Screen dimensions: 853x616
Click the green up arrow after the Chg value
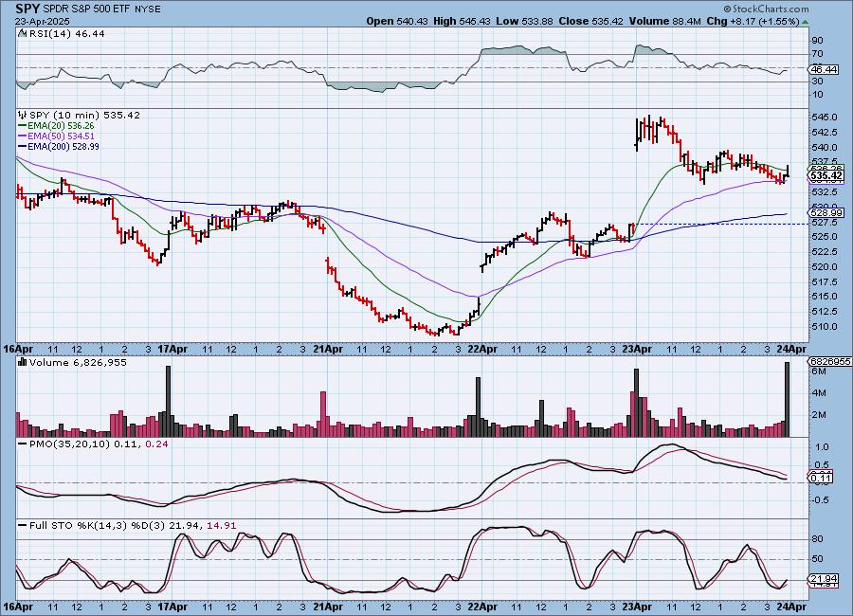pyautogui.click(x=805, y=22)
